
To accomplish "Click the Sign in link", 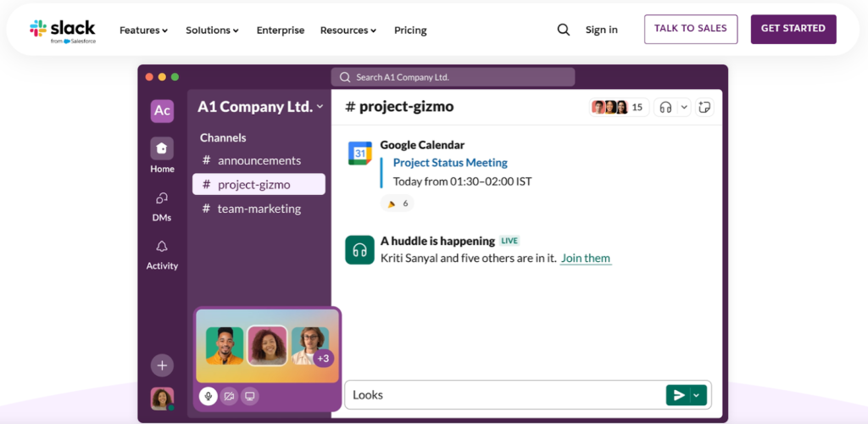I will [x=601, y=30].
